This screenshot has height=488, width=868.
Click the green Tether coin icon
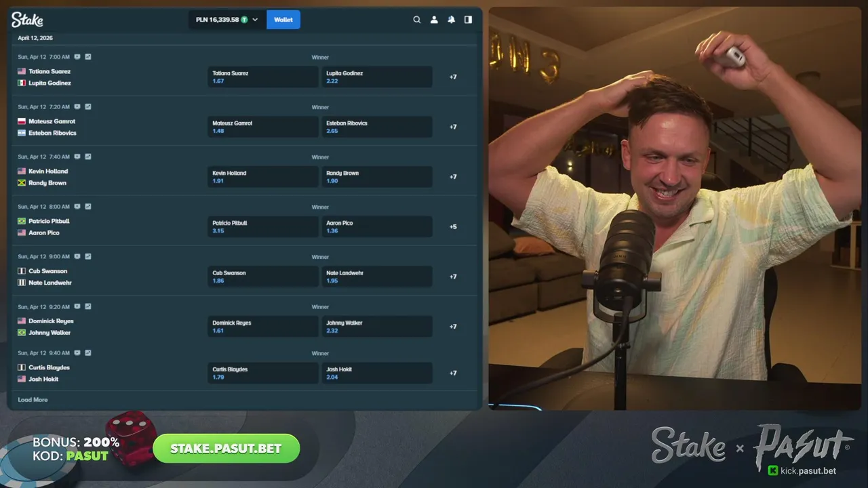[244, 20]
